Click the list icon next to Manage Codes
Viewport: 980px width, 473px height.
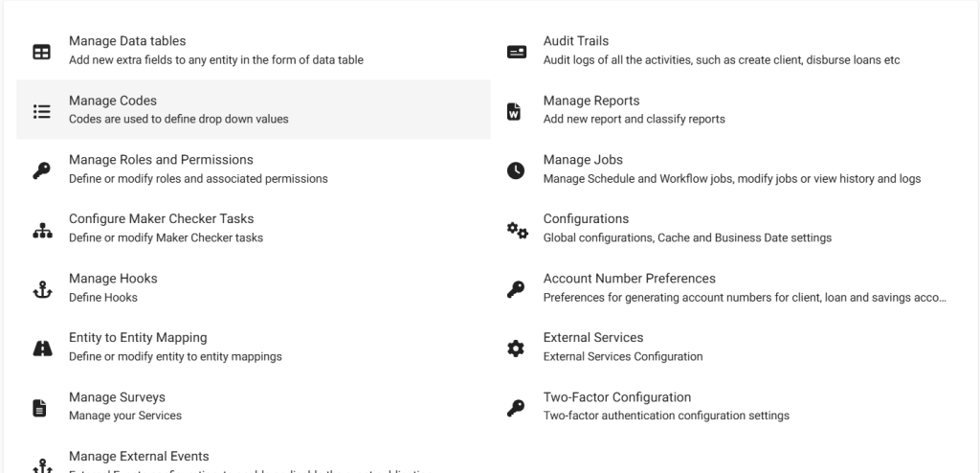[42, 111]
